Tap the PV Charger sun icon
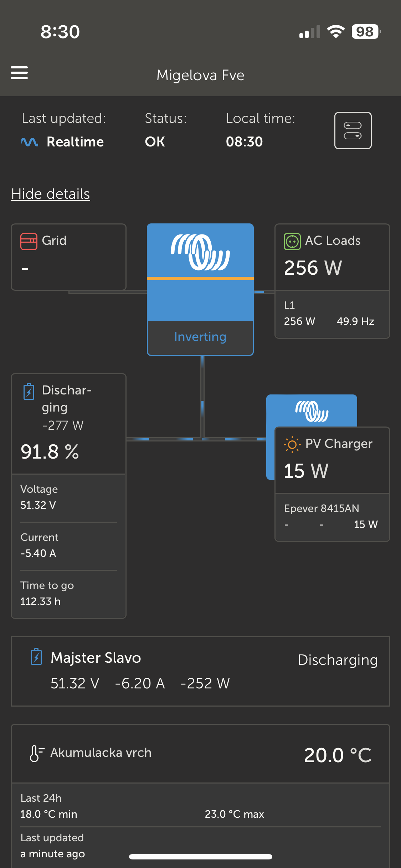This screenshot has height=868, width=401. [292, 444]
